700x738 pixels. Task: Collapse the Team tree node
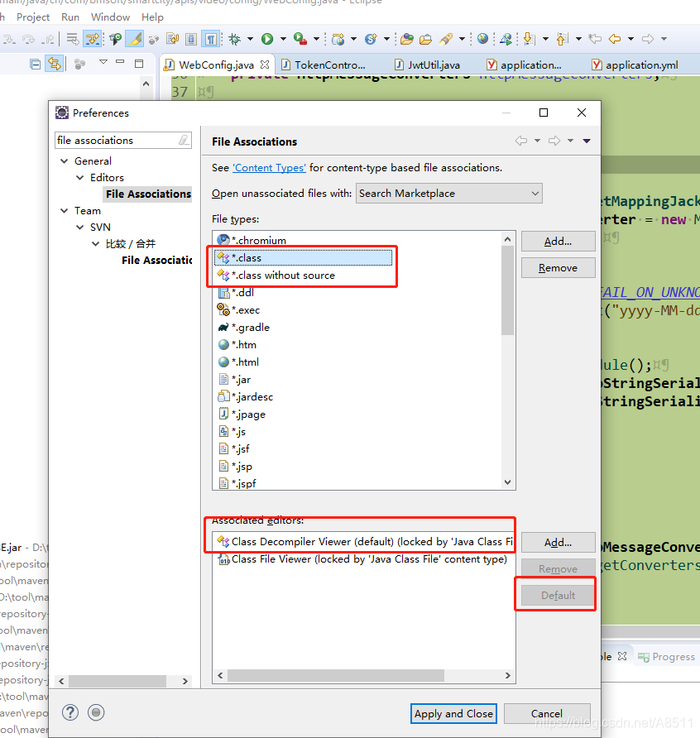click(65, 211)
